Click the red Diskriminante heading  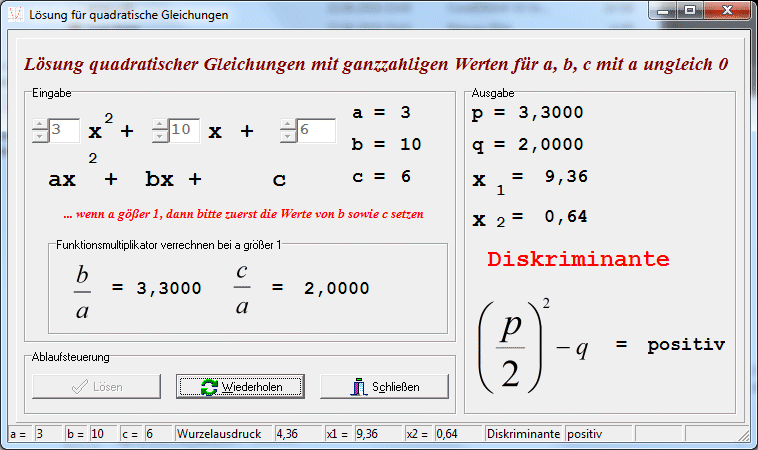point(578,259)
